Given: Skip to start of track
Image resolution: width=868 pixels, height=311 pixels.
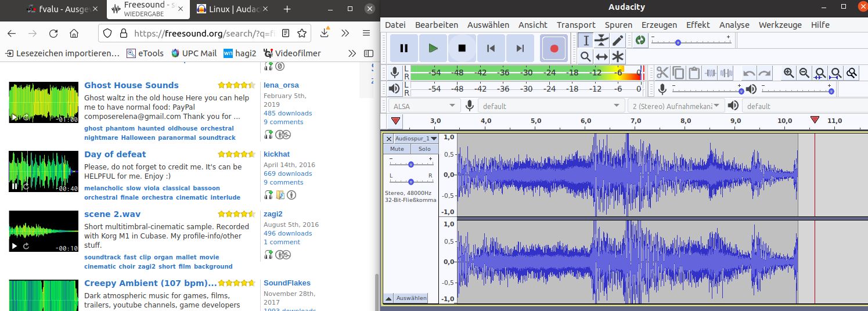Looking at the screenshot, I should [491, 48].
